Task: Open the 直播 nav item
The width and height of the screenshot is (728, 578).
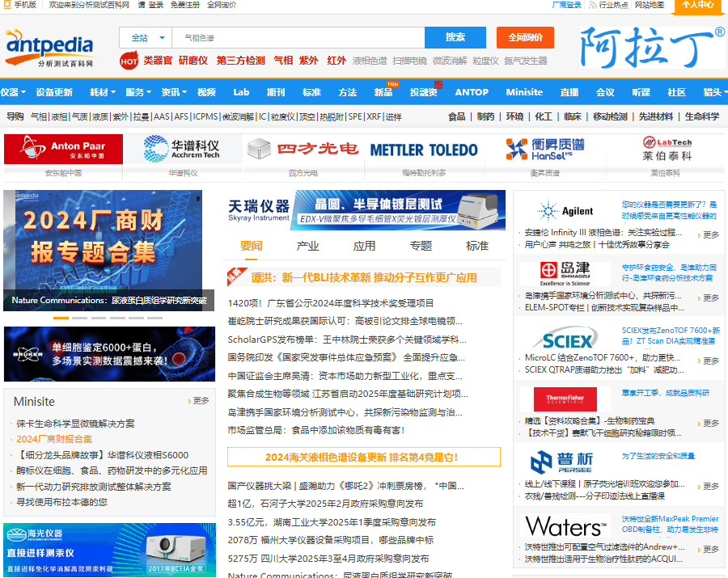Action: 569,92
